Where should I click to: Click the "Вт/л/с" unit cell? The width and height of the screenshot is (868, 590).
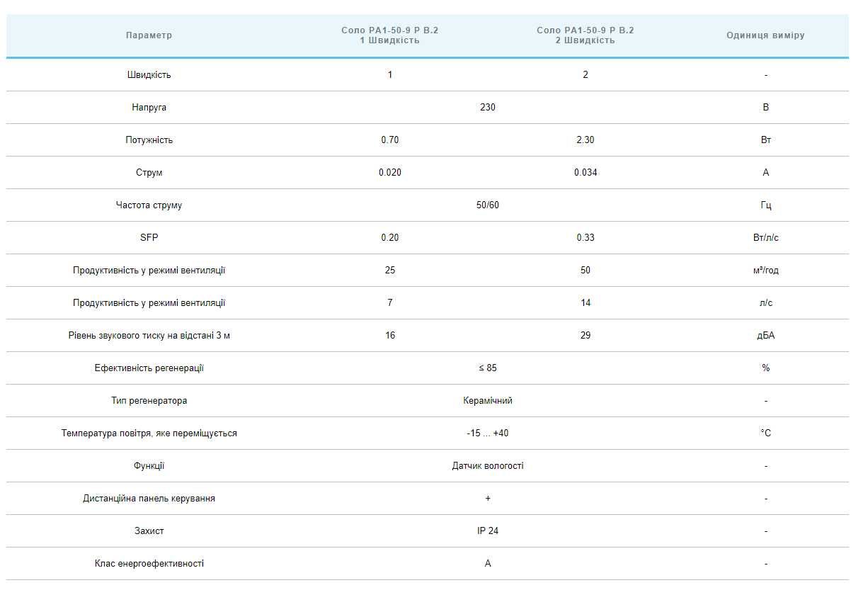point(766,238)
